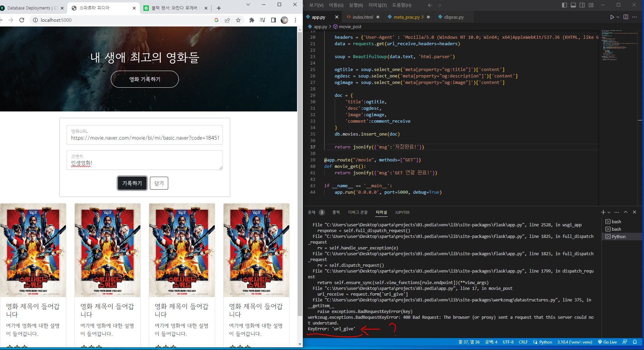Viewport: 644px width, 350px height.
Task: Click the 닫기 button
Action: (159, 183)
